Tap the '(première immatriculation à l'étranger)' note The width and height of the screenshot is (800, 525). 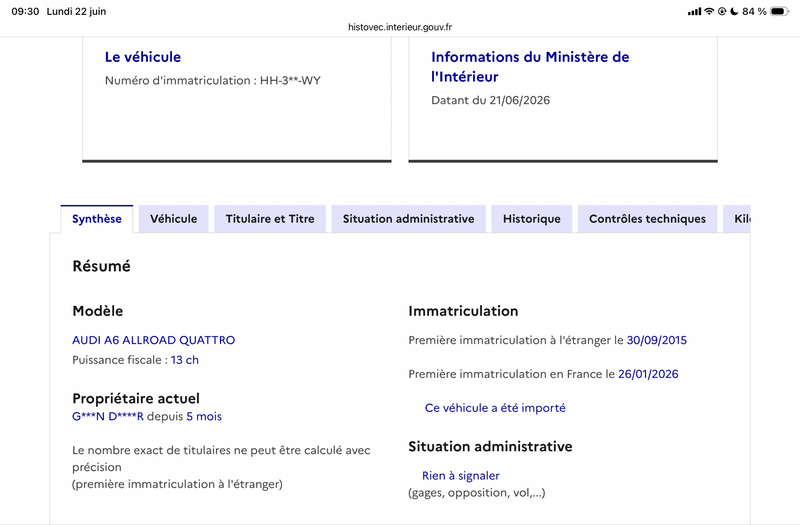click(177, 484)
